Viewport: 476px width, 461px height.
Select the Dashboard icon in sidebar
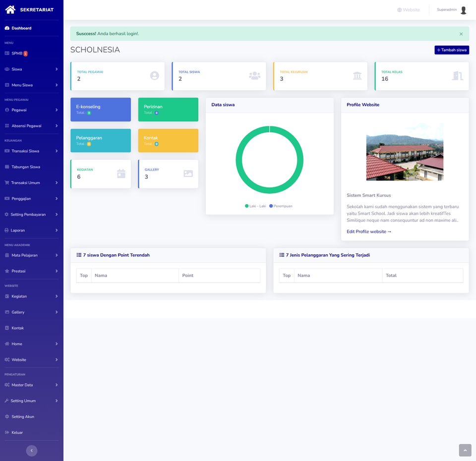pos(6,28)
